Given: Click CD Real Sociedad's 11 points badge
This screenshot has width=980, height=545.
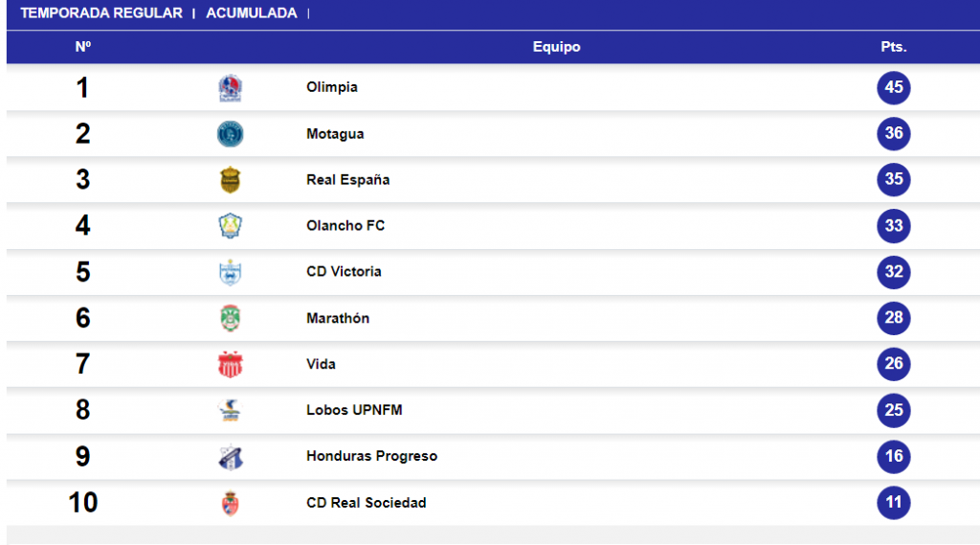Looking at the screenshot, I should tap(894, 503).
